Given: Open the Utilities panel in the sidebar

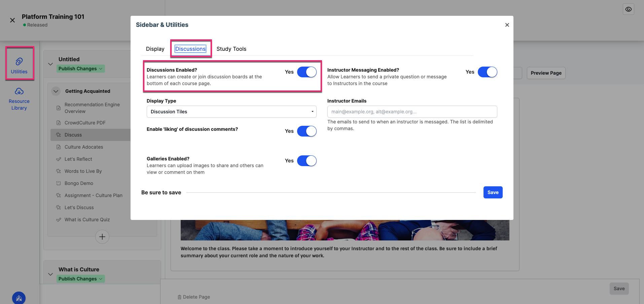Looking at the screenshot, I should pyautogui.click(x=19, y=63).
